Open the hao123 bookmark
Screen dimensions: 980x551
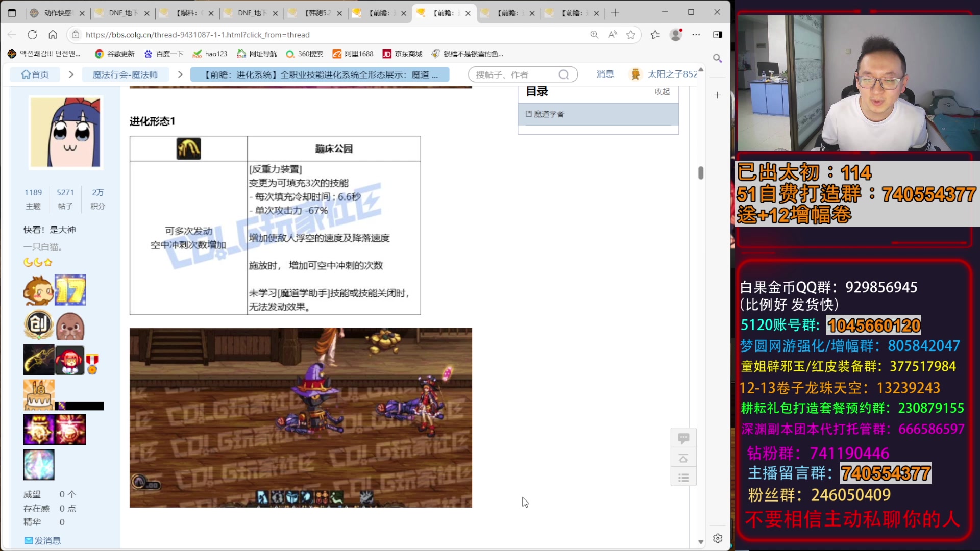pyautogui.click(x=210, y=54)
